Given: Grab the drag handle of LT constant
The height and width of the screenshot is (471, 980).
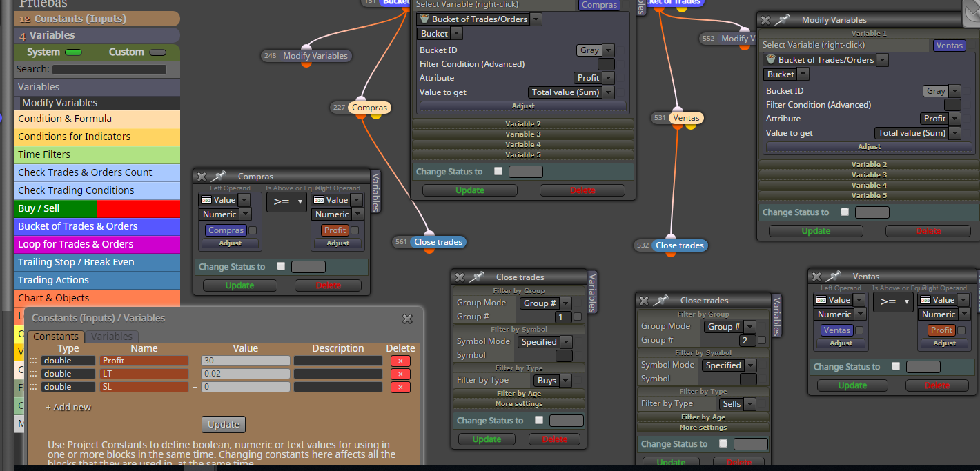Looking at the screenshot, I should tap(32, 374).
